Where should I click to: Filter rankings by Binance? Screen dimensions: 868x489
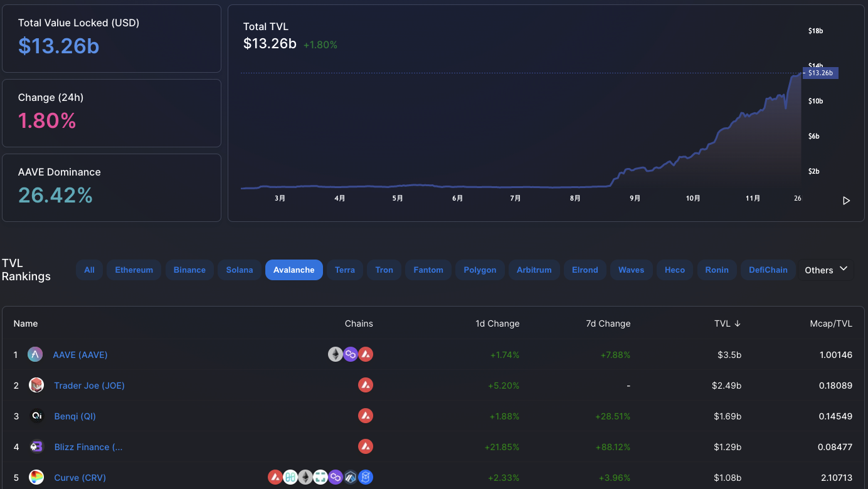[189, 270]
